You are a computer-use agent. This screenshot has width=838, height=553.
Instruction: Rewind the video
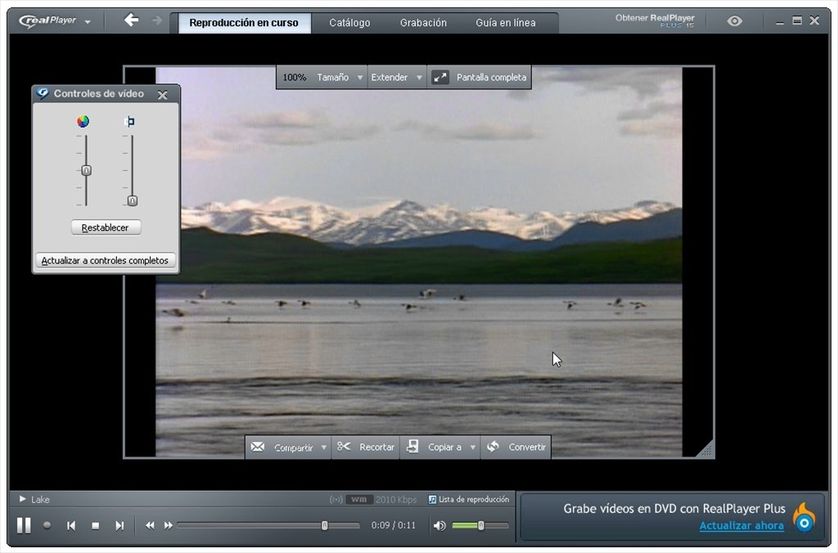click(x=150, y=525)
